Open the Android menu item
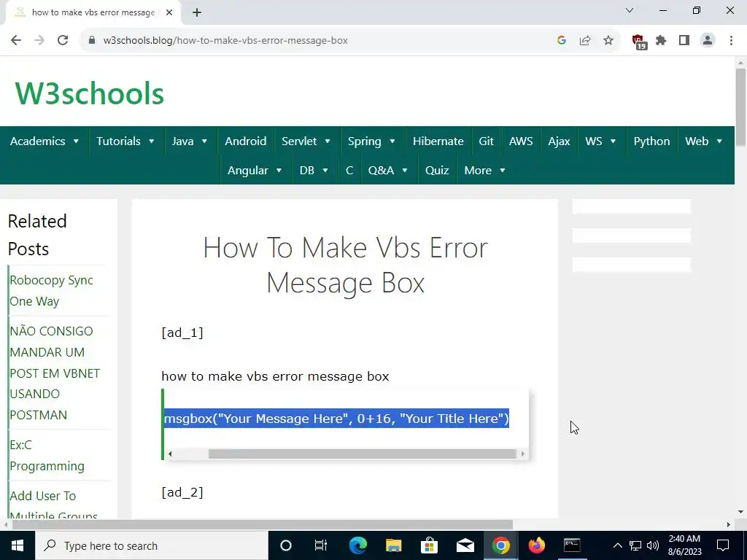747x560 pixels. [x=245, y=141]
